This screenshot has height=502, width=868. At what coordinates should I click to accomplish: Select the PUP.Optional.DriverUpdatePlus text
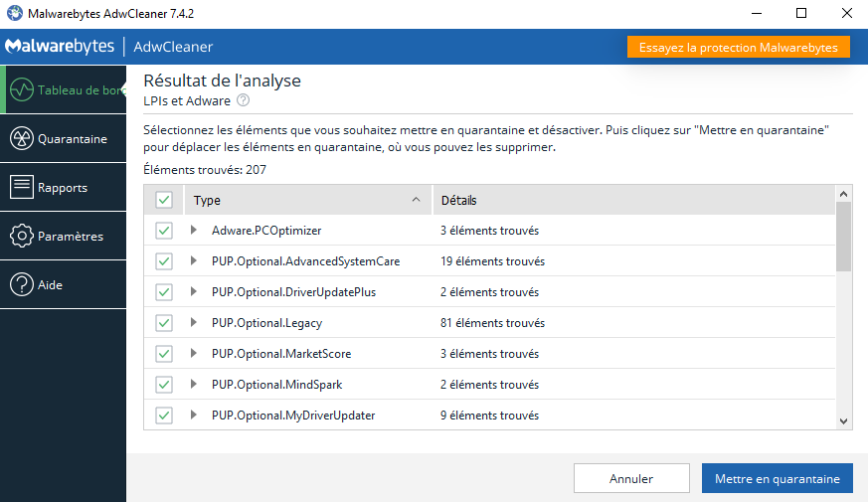(x=293, y=291)
